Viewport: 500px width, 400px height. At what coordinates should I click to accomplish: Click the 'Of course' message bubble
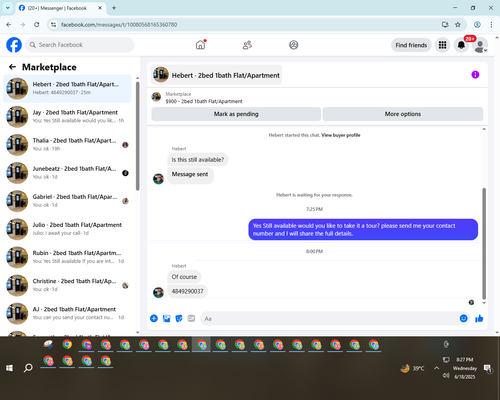pyautogui.click(x=184, y=277)
